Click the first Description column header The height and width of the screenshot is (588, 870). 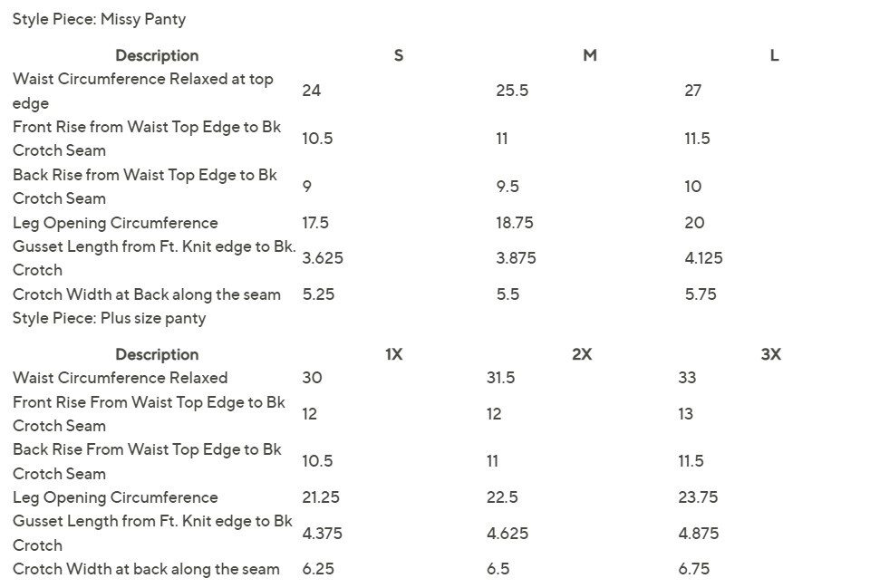coord(157,55)
